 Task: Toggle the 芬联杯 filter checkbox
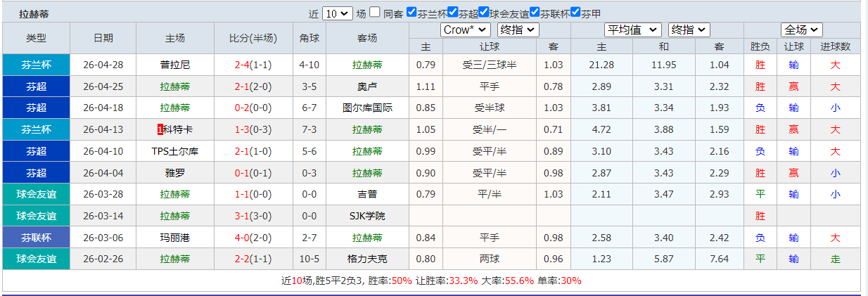535,12
